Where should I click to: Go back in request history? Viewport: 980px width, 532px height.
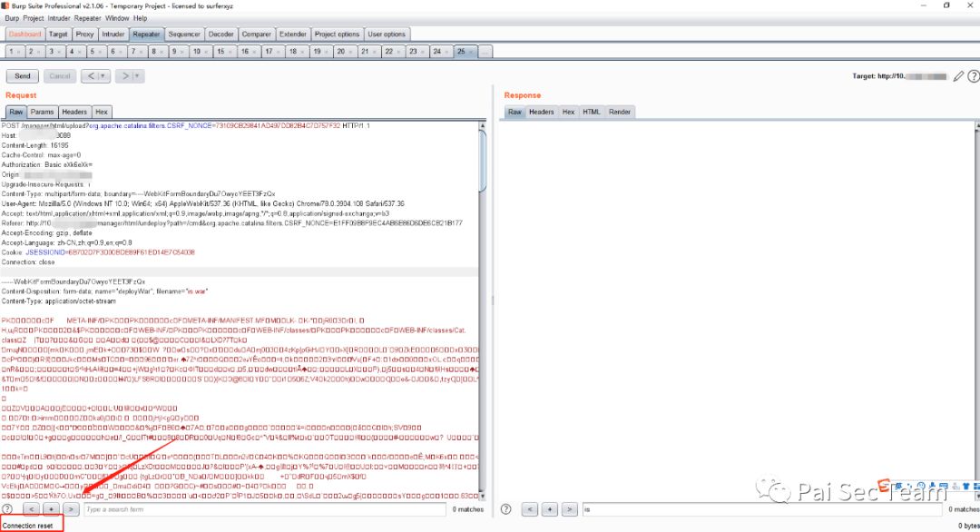(x=92, y=76)
